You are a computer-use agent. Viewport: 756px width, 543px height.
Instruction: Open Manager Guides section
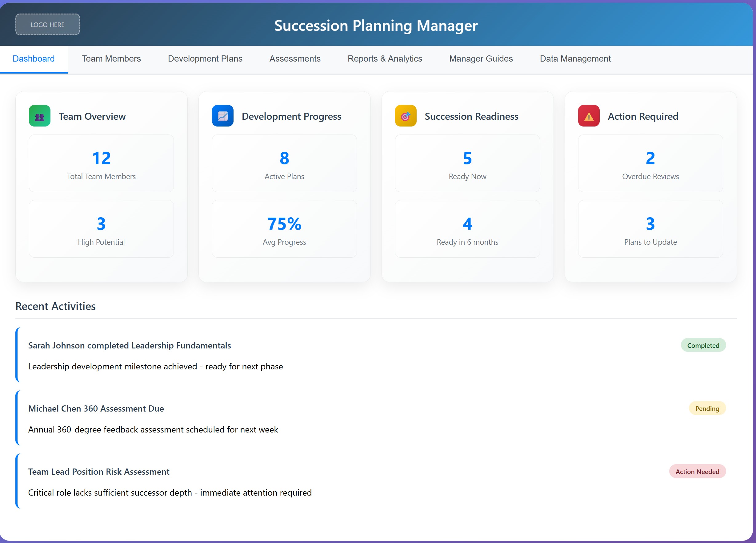[x=481, y=59]
